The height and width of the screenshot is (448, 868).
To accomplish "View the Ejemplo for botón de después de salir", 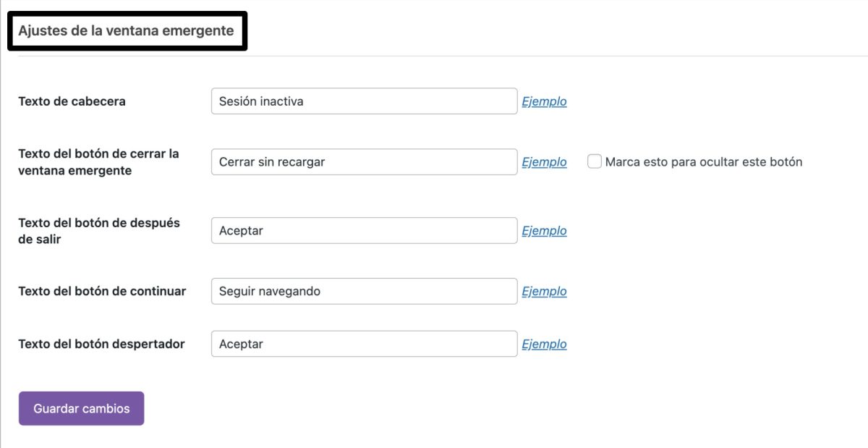I will 544,230.
